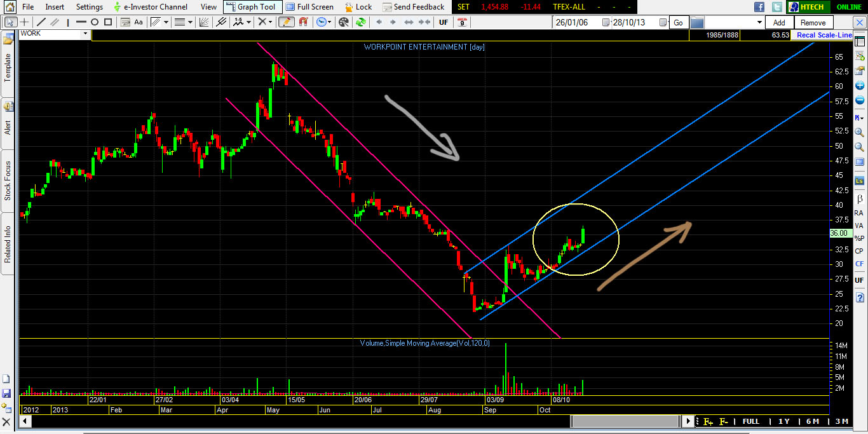
Task: Toggle the Lock button
Action: tap(359, 7)
